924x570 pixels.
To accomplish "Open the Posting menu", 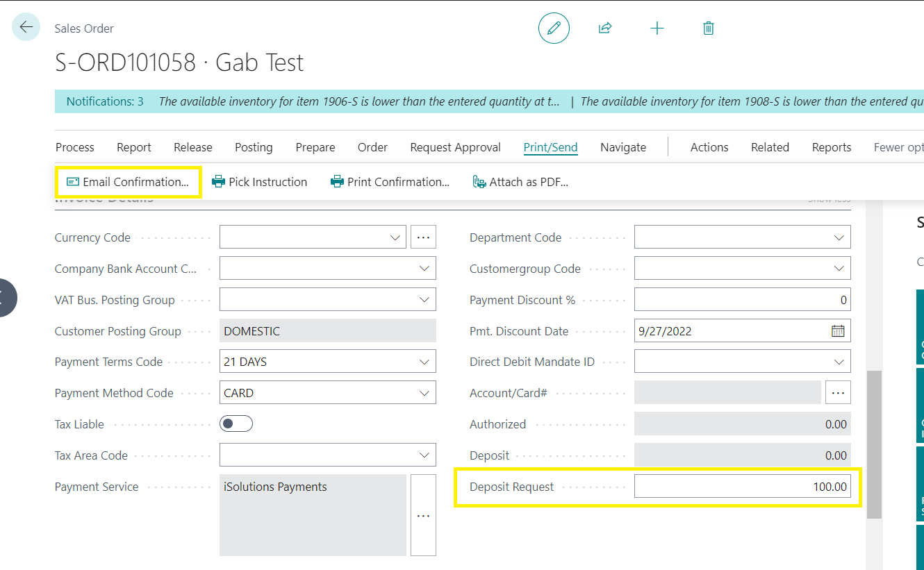I will [x=254, y=147].
